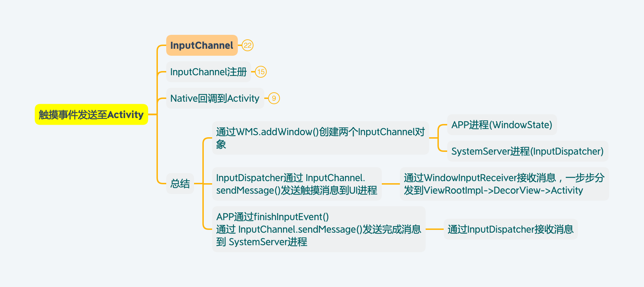Image resolution: width=644 pixels, height=287 pixels.
Task: Click the InputDispatcher通过 InputChannel.sendMessage() node
Action: (297, 184)
